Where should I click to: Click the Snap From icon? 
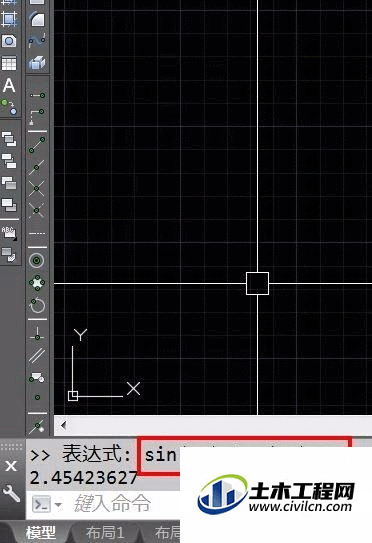point(37,116)
